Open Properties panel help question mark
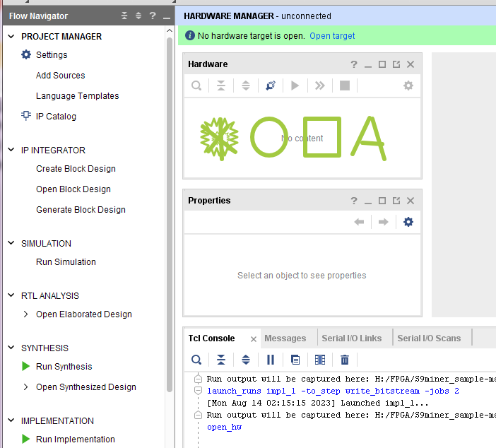This screenshot has width=496, height=448. point(354,201)
